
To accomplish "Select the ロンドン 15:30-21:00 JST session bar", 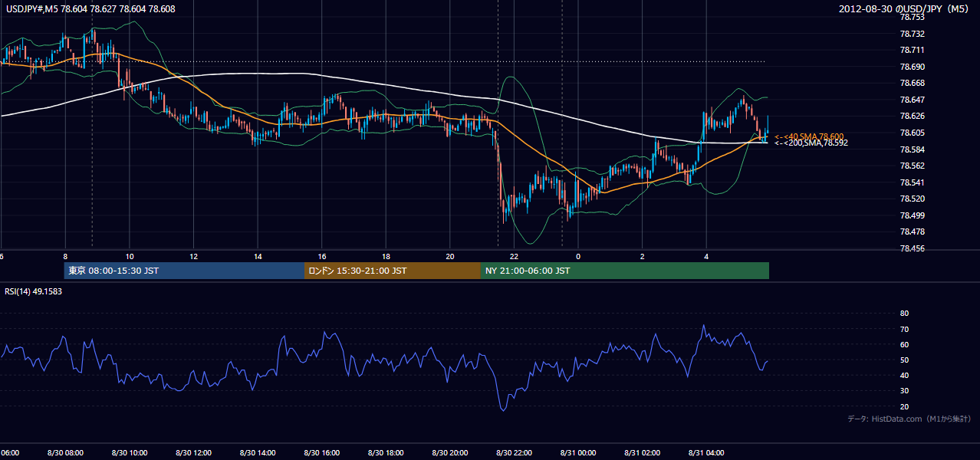I will [393, 271].
